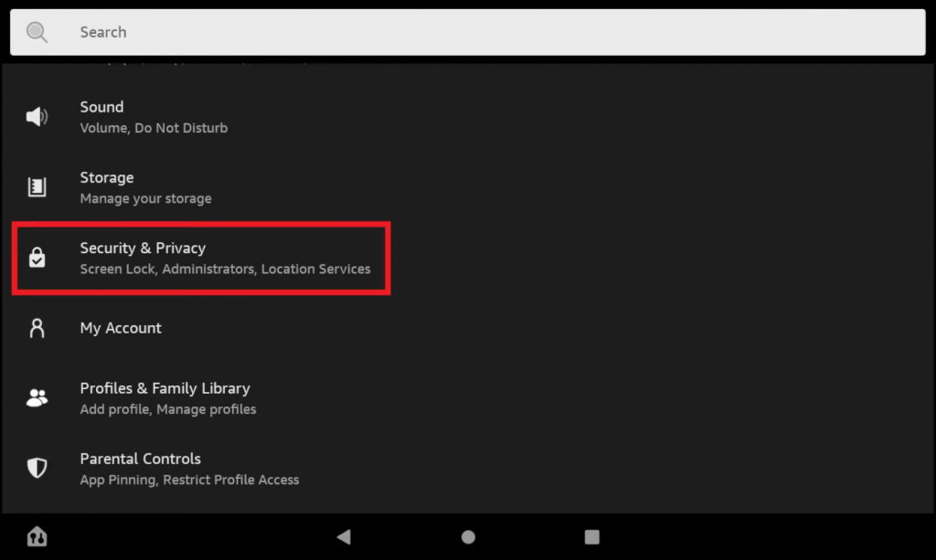Click the My Account person icon
936x560 pixels.
click(x=37, y=328)
